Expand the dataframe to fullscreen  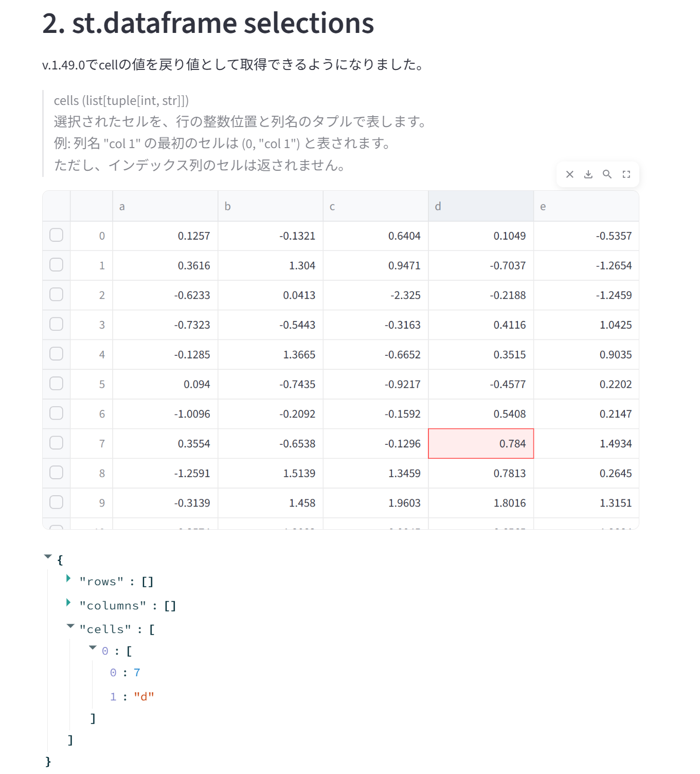click(626, 174)
